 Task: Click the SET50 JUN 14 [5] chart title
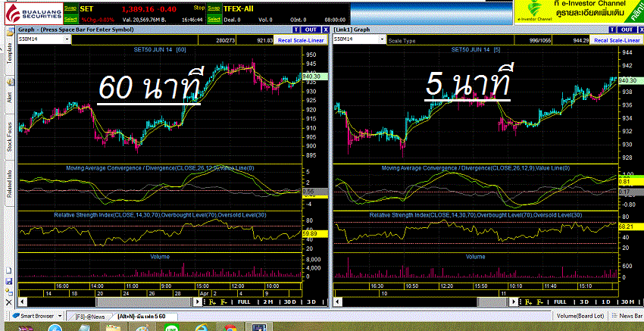point(476,50)
